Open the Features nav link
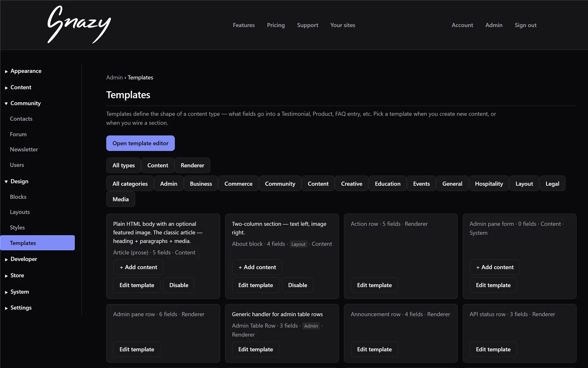The image size is (588, 368). (x=244, y=25)
